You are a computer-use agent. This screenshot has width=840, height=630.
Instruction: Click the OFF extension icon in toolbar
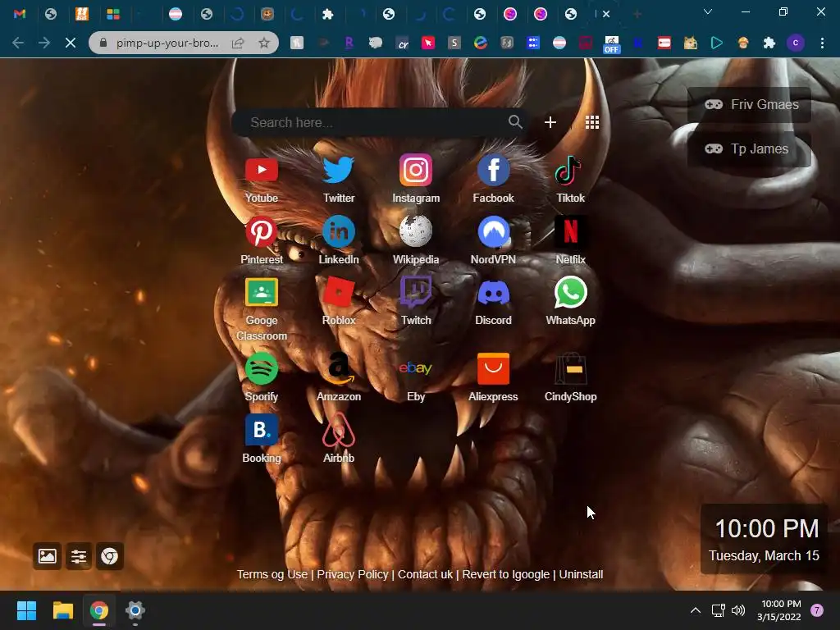(x=611, y=44)
